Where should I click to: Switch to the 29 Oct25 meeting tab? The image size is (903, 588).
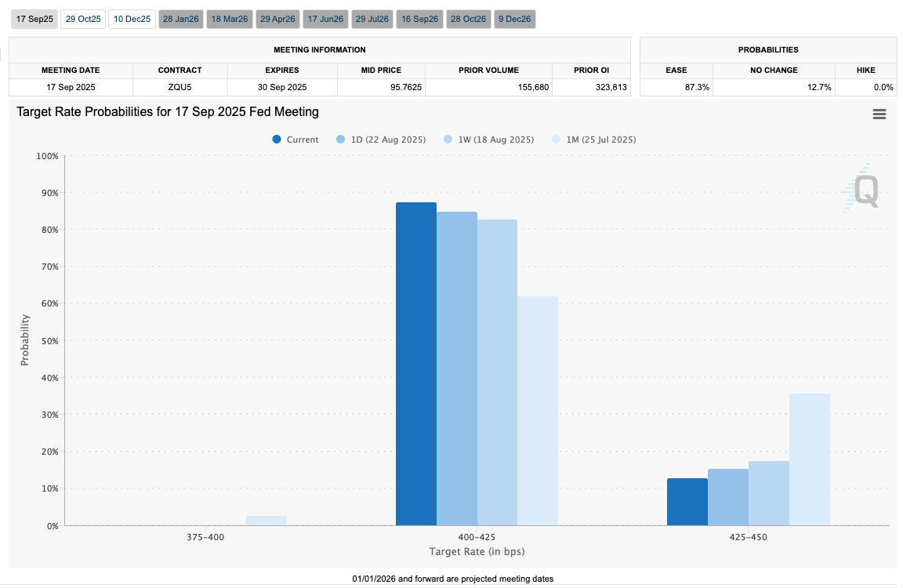click(83, 19)
